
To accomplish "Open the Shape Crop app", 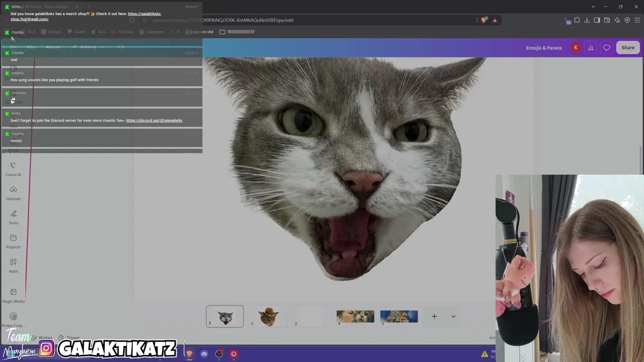I will [13, 320].
